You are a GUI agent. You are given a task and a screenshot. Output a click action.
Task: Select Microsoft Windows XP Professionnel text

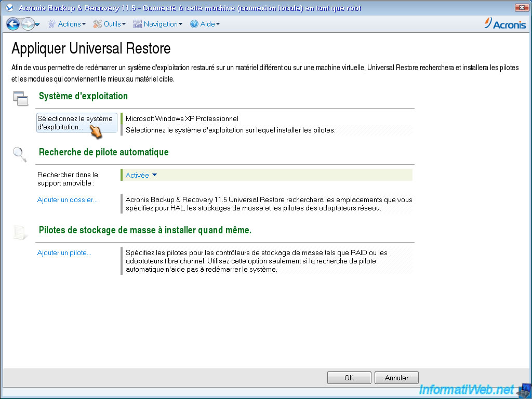click(x=182, y=119)
